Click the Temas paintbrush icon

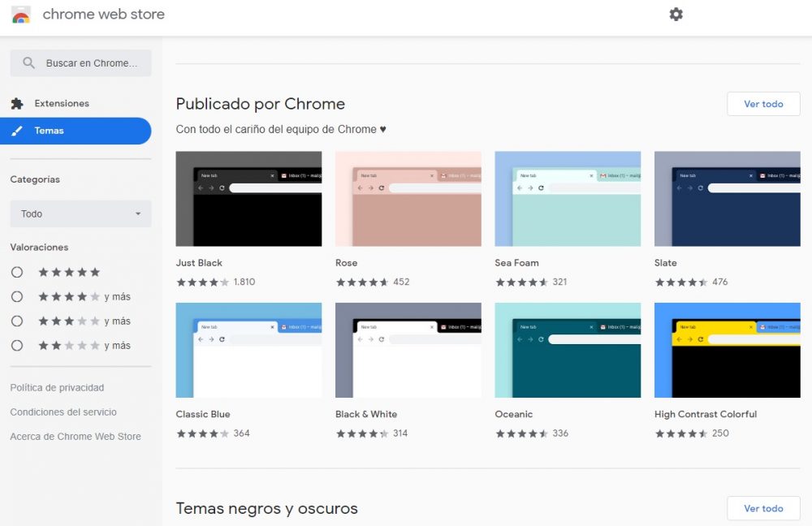(17, 131)
